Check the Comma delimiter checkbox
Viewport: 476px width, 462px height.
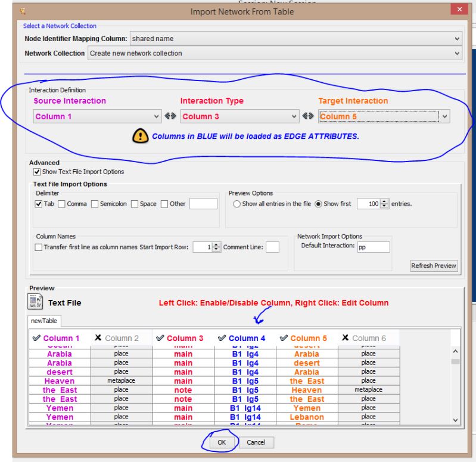click(x=61, y=204)
